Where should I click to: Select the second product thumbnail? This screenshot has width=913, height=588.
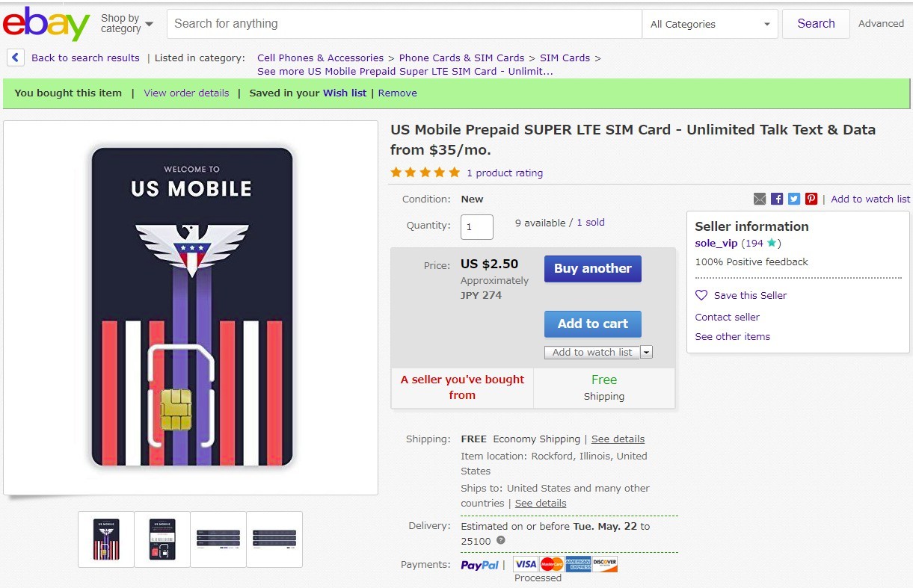(x=162, y=539)
